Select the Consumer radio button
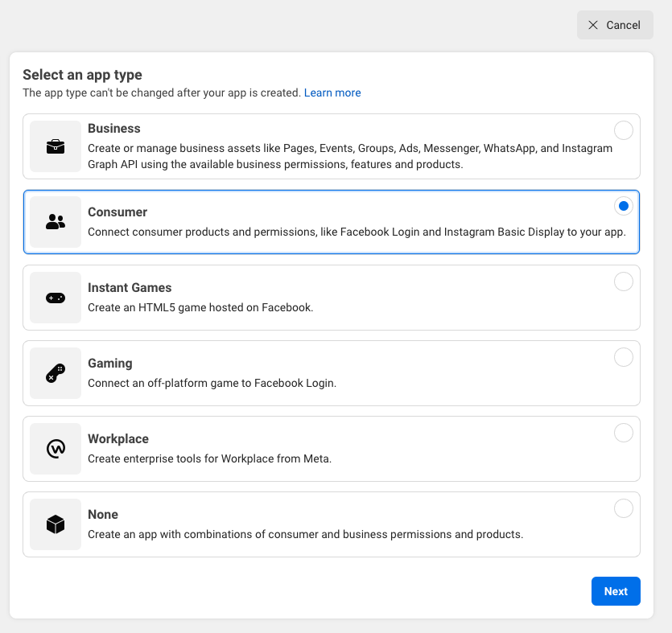 click(624, 206)
